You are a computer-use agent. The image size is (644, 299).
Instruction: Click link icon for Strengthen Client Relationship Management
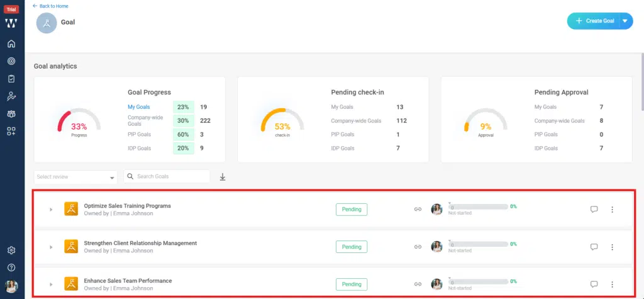tap(418, 247)
